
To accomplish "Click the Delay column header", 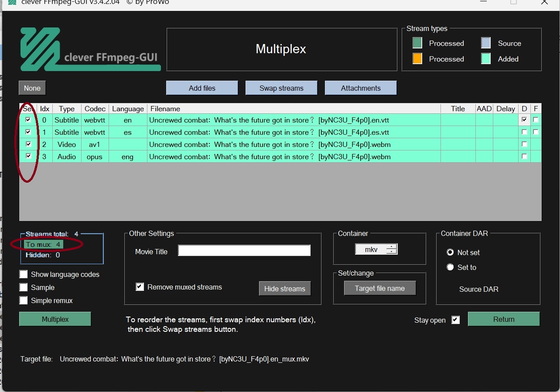I will tap(505, 109).
